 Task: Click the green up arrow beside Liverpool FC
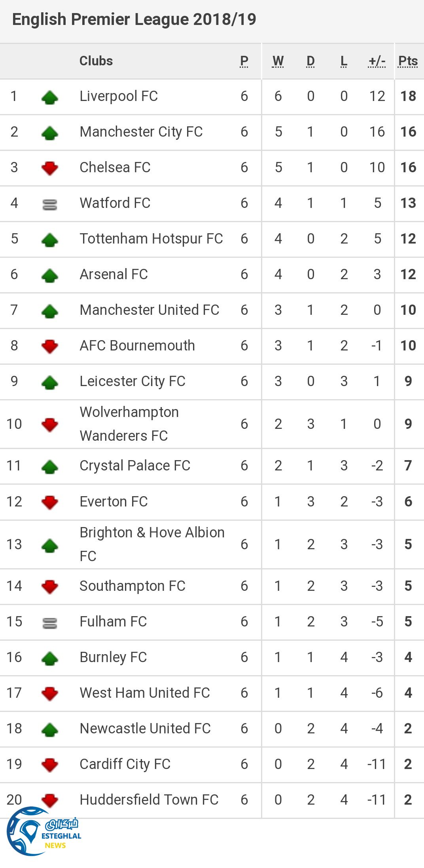[x=50, y=97]
